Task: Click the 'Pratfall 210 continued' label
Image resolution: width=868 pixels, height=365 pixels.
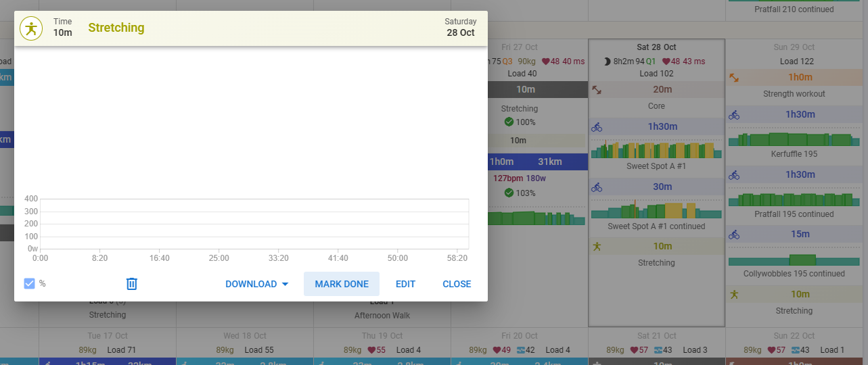Action: pyautogui.click(x=794, y=9)
